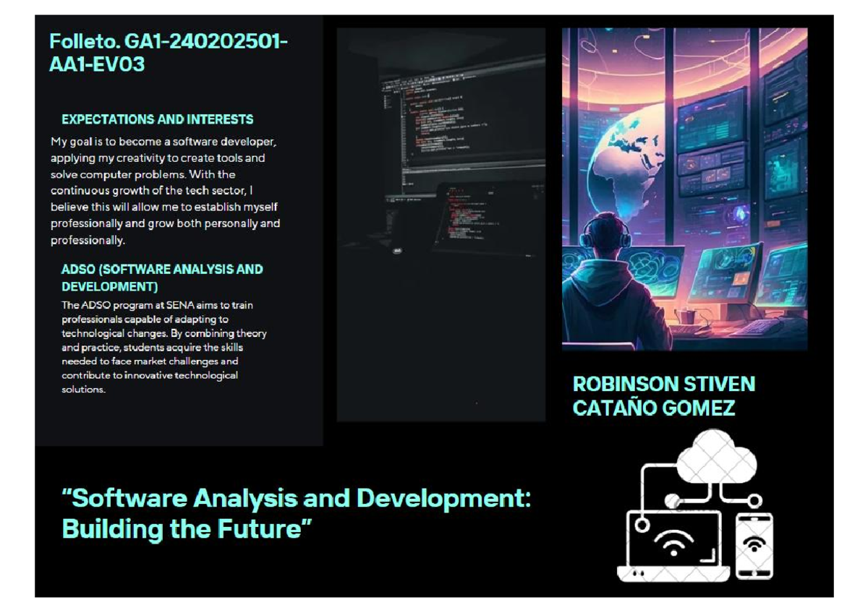This screenshot has height=613, width=868.
Task: Click the 'Folleto. GA1-240202501-AA1-EV03' title
Action: tap(169, 53)
